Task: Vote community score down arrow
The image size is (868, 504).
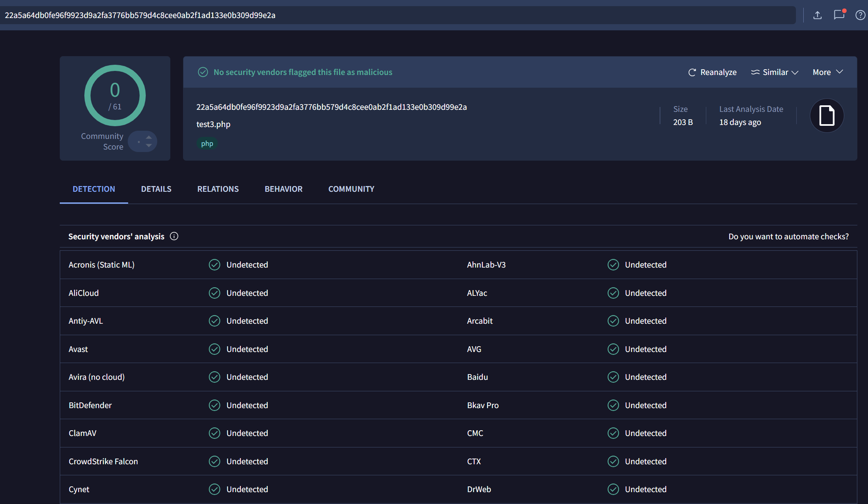Action: (x=149, y=145)
